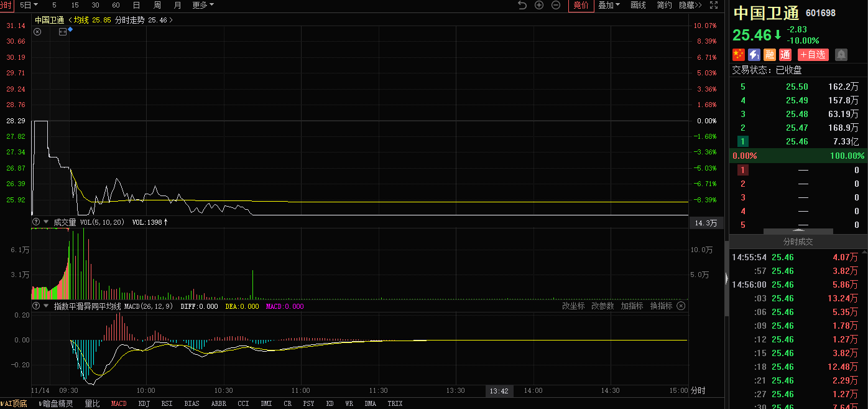The height and width of the screenshot is (409, 868).
Task: Click the blue lightning bolt badge
Action: [754, 54]
